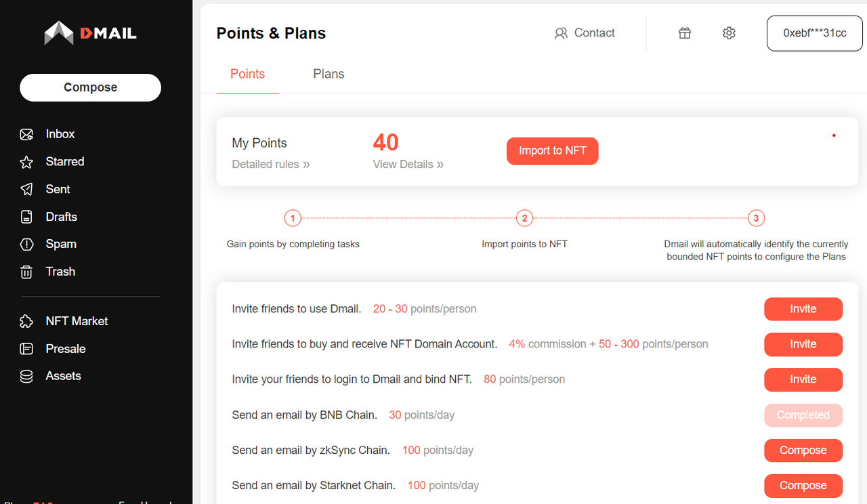Open NFT Market puzzle icon
The width and height of the screenshot is (867, 504).
click(26, 321)
